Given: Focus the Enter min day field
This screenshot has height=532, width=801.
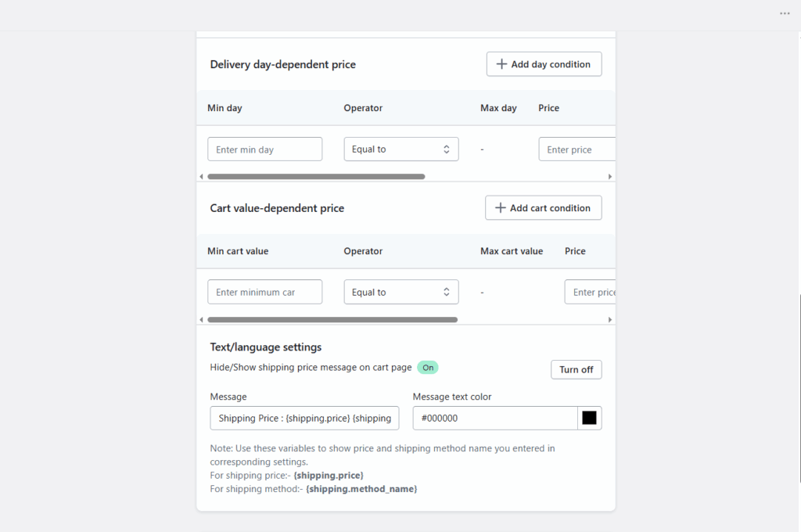Looking at the screenshot, I should click(264, 149).
